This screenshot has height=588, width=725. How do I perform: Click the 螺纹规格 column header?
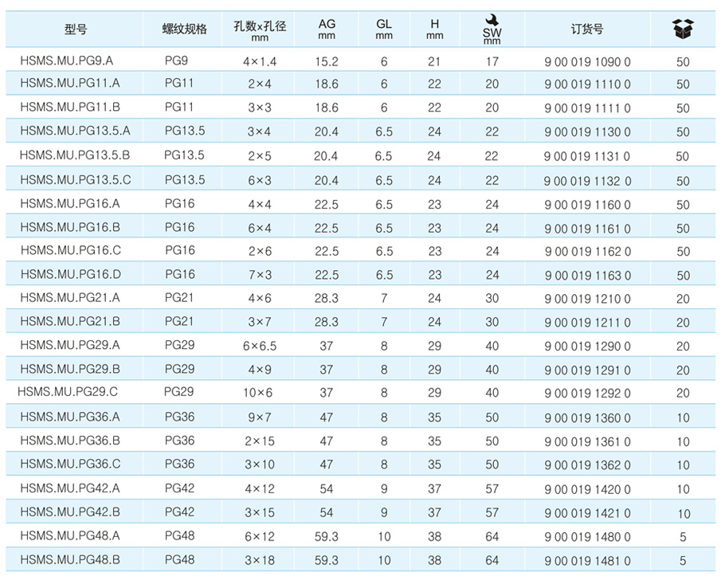point(185,29)
